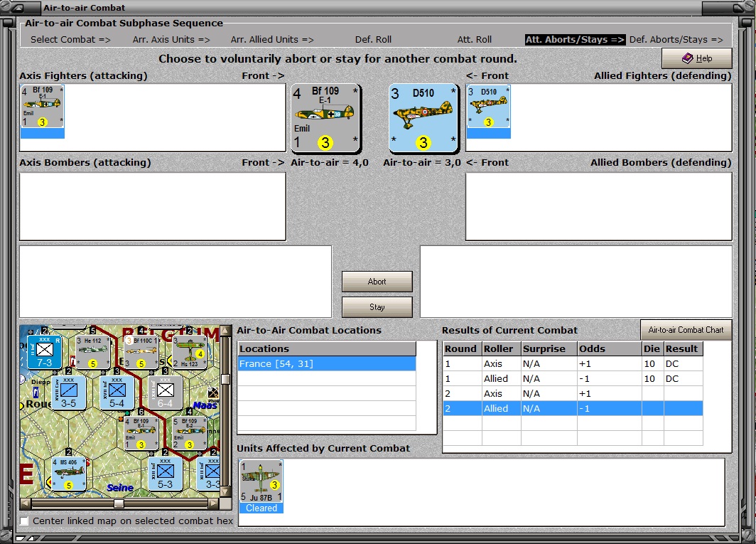This screenshot has width=756, height=544.
Task: Click the Hs 123 counter on the map
Action: click(x=190, y=352)
